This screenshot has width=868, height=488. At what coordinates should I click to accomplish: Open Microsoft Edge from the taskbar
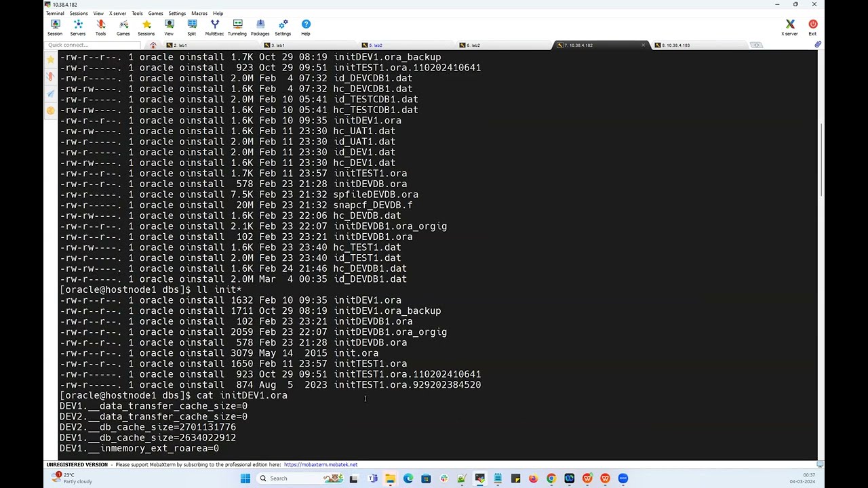coord(408,479)
